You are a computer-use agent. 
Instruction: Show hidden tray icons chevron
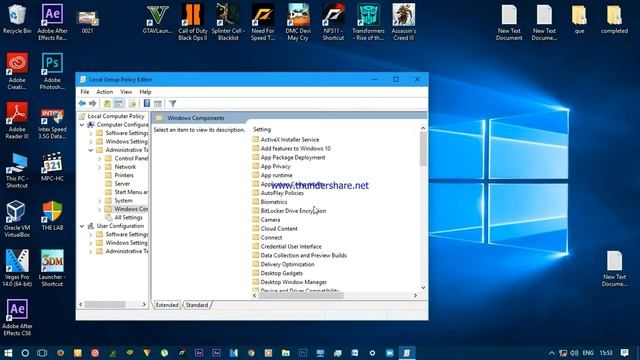click(x=551, y=353)
